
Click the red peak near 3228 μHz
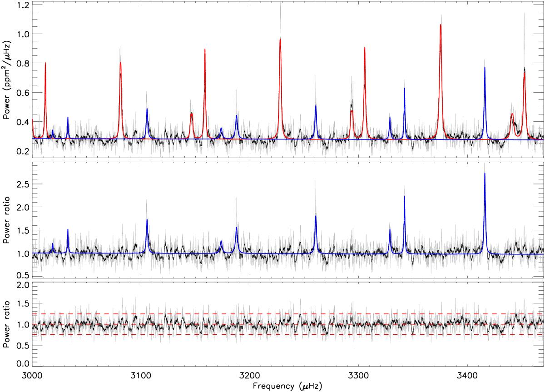(x=280, y=39)
